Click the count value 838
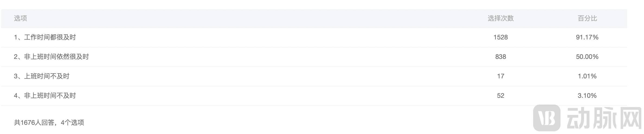The width and height of the screenshot is (644, 134). click(500, 57)
